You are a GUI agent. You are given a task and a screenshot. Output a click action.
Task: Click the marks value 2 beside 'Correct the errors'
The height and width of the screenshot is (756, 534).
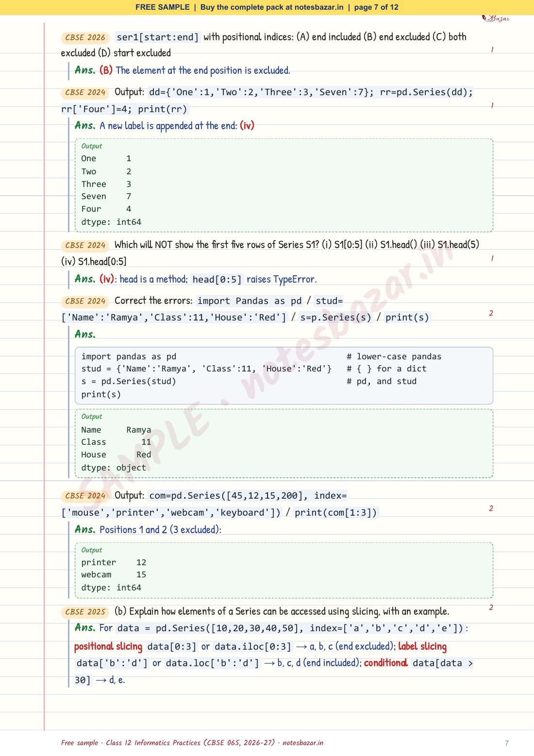(491, 314)
